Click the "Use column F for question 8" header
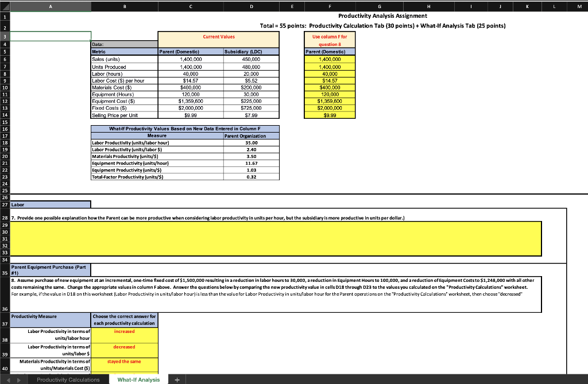The image size is (588, 384). click(329, 40)
